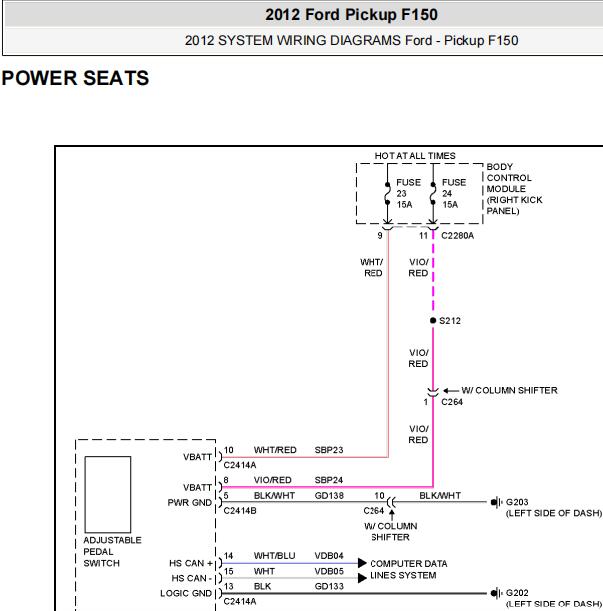603x611 pixels.
Task: Select the BODY CONTROL MODULE label
Action: (514, 189)
